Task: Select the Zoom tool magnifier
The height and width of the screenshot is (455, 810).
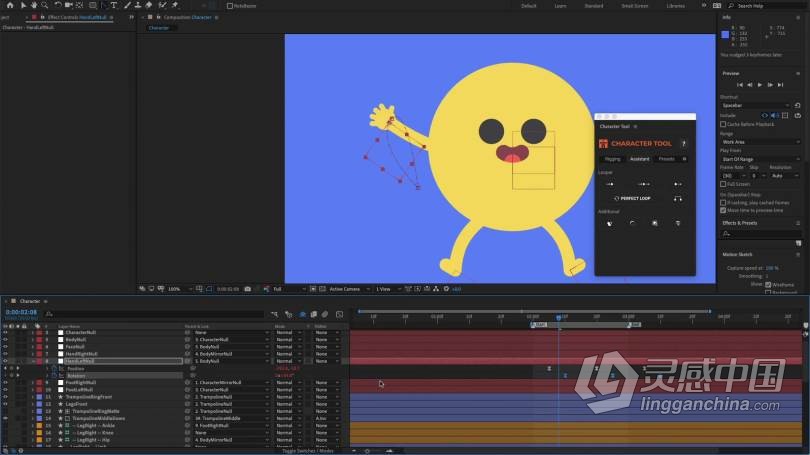Action: [46, 5]
